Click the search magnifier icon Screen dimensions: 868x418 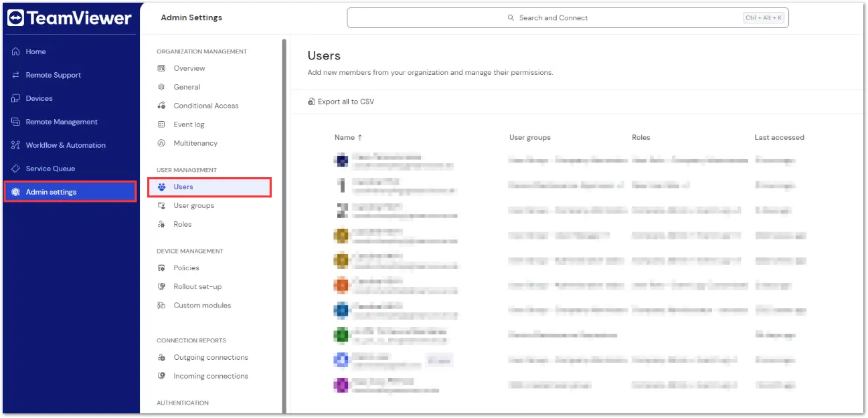tap(511, 18)
